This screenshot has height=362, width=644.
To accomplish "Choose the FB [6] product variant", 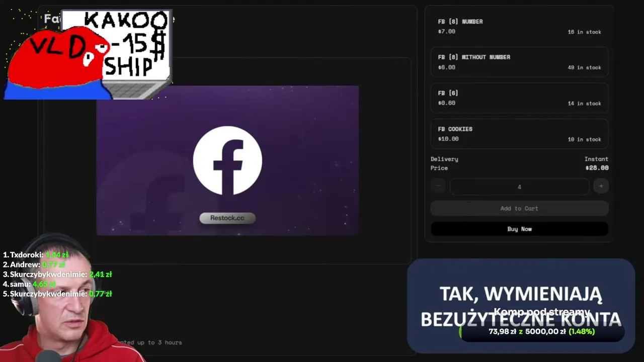I will click(x=519, y=98).
